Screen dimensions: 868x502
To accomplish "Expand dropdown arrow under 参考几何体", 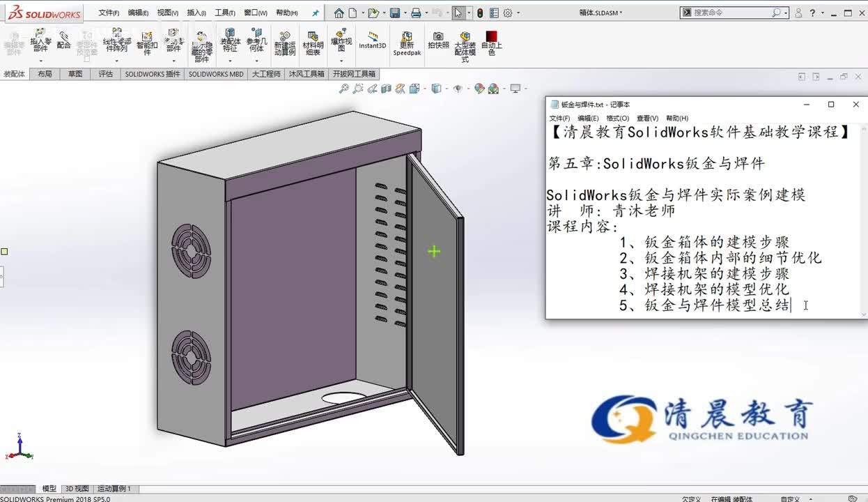I will (x=256, y=61).
